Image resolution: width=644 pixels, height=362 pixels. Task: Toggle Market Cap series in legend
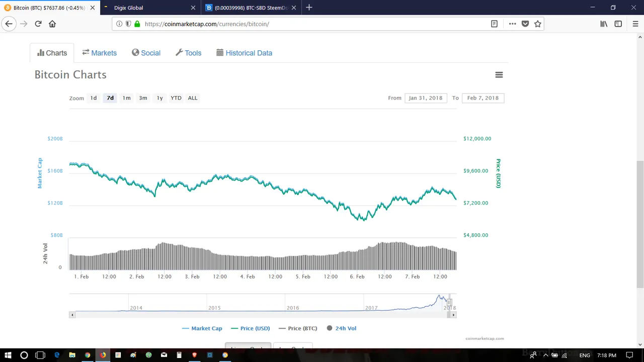(202, 328)
